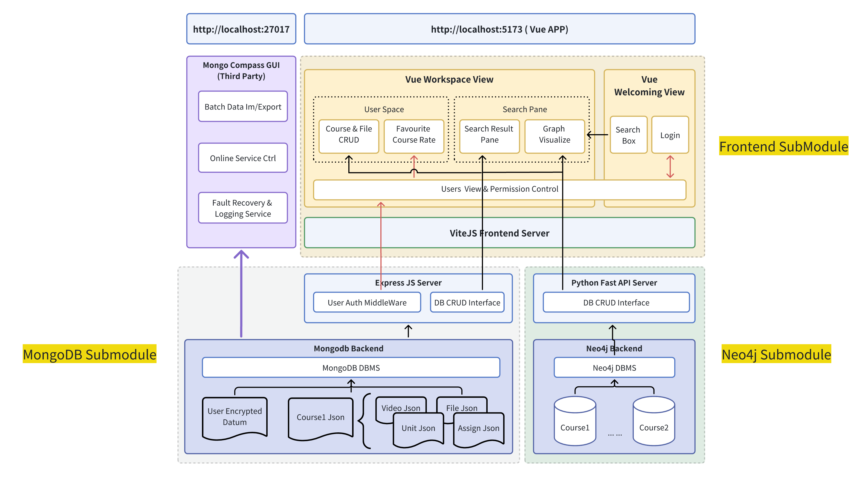Select the http://localhost:5173 Vue APP header
868x477 pixels.
coord(499,29)
